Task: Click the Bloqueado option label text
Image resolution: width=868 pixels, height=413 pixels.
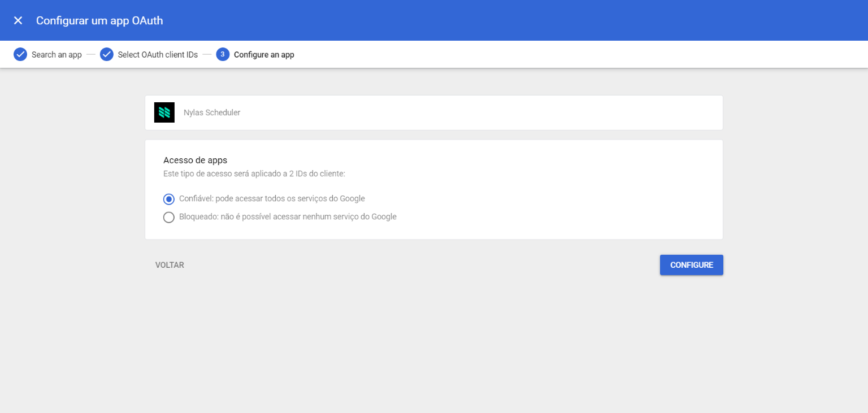Action: point(288,217)
